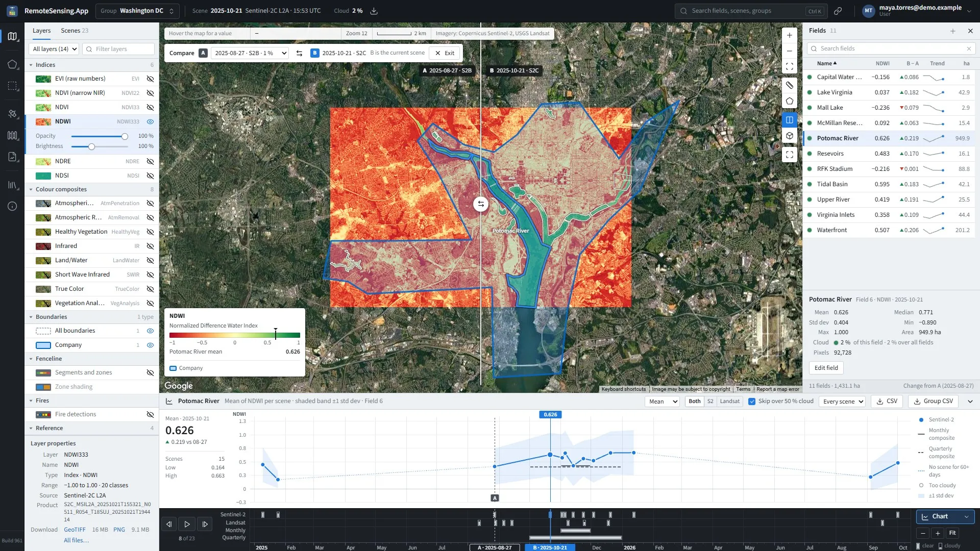Viewport: 980px width, 551px height.
Task: Select the S2 sensor filter
Action: pyautogui.click(x=710, y=402)
